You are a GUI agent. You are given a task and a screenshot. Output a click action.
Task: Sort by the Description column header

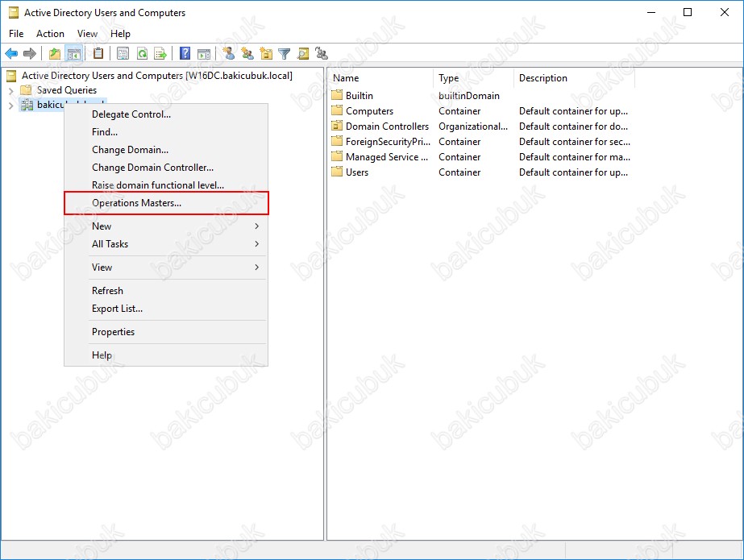click(x=574, y=78)
